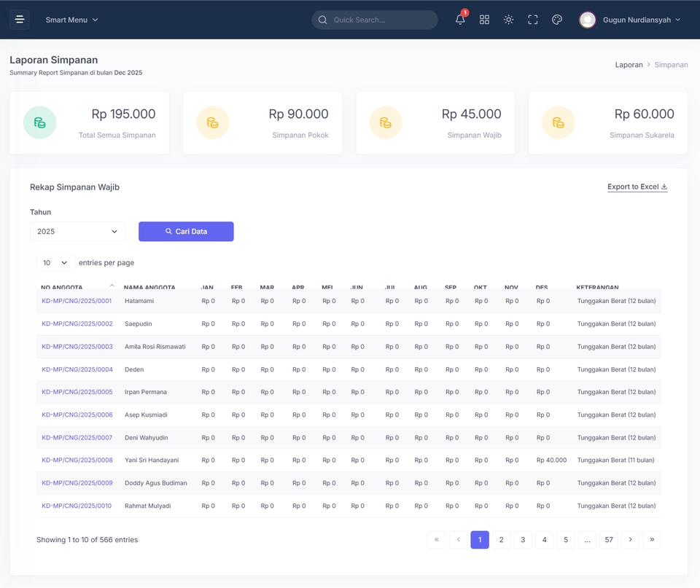Open the theme palette icon
This screenshot has height=588, width=700.
[x=556, y=20]
